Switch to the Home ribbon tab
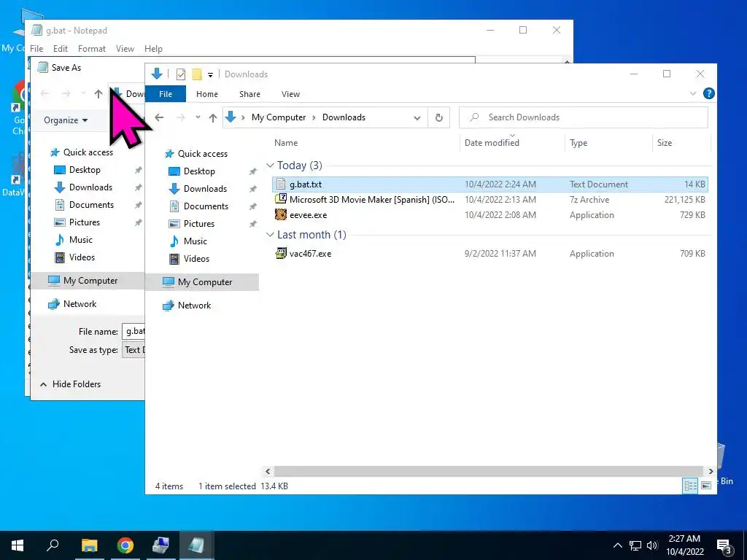The height and width of the screenshot is (560, 747). [206, 94]
